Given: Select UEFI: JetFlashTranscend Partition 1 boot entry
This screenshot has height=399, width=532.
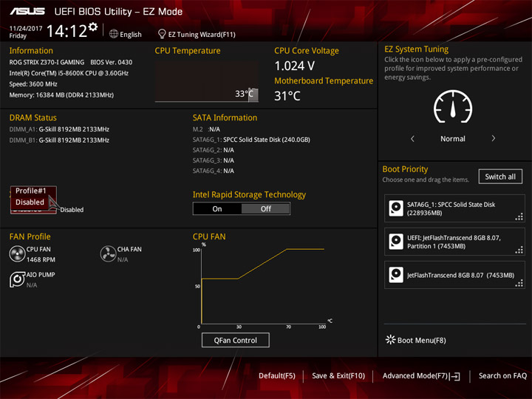Looking at the screenshot, I should [x=454, y=242].
